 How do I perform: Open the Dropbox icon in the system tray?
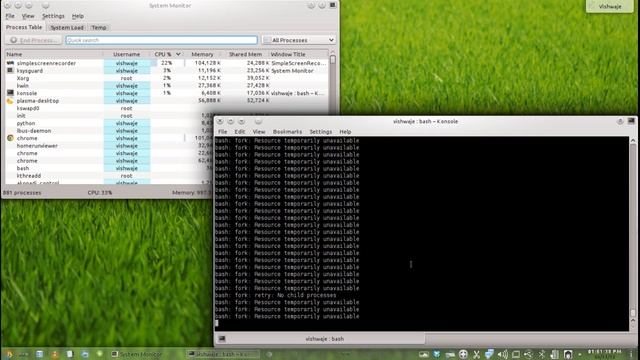click(437, 354)
